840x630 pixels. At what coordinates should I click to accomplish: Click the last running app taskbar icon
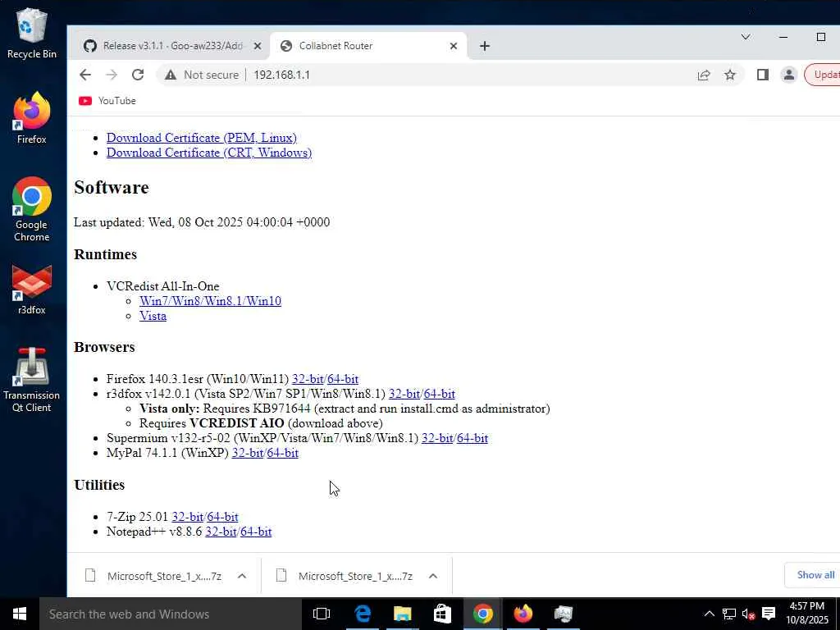tap(563, 614)
